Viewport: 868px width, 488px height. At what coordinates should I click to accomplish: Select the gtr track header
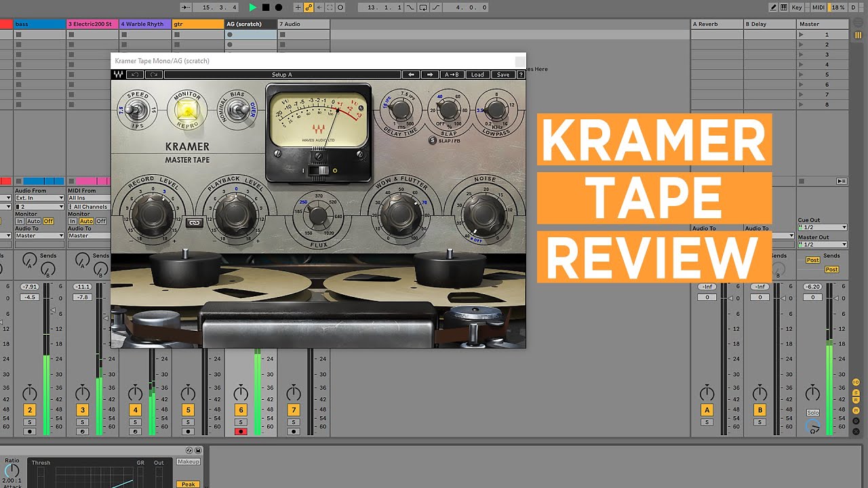(198, 24)
